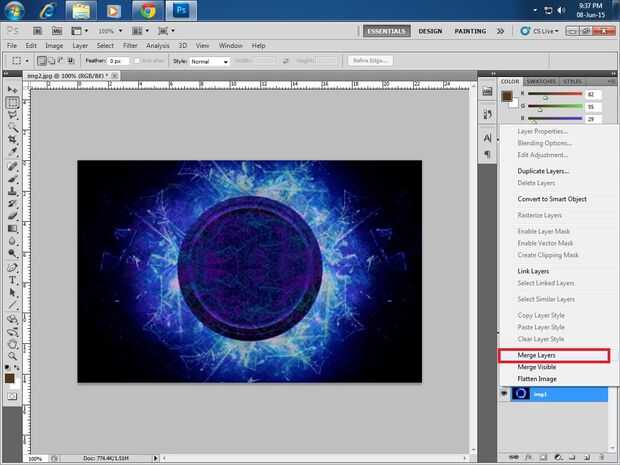Open the Style dropdown set to Normal
Screen dimensions: 620x465
coord(210,61)
